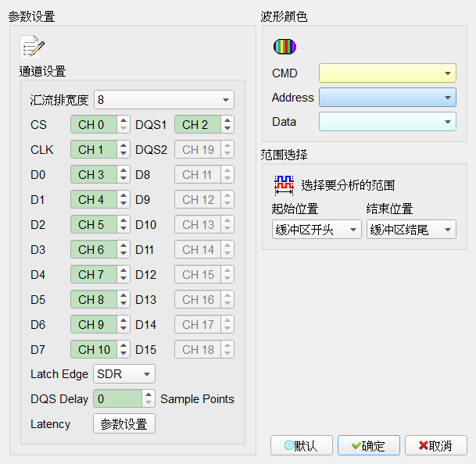Click the 默认 default button

point(302,445)
